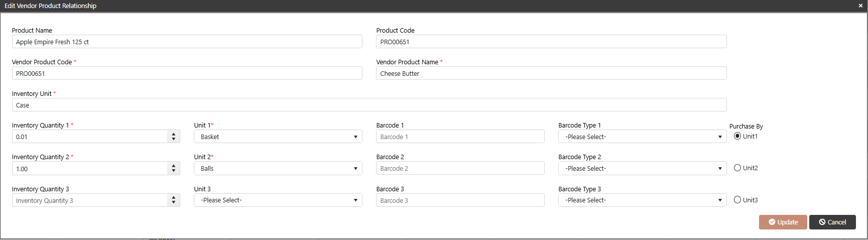The width and height of the screenshot is (868, 240).
Task: Decrease Inventory Quantity 2 with down arrow
Action: [174, 171]
